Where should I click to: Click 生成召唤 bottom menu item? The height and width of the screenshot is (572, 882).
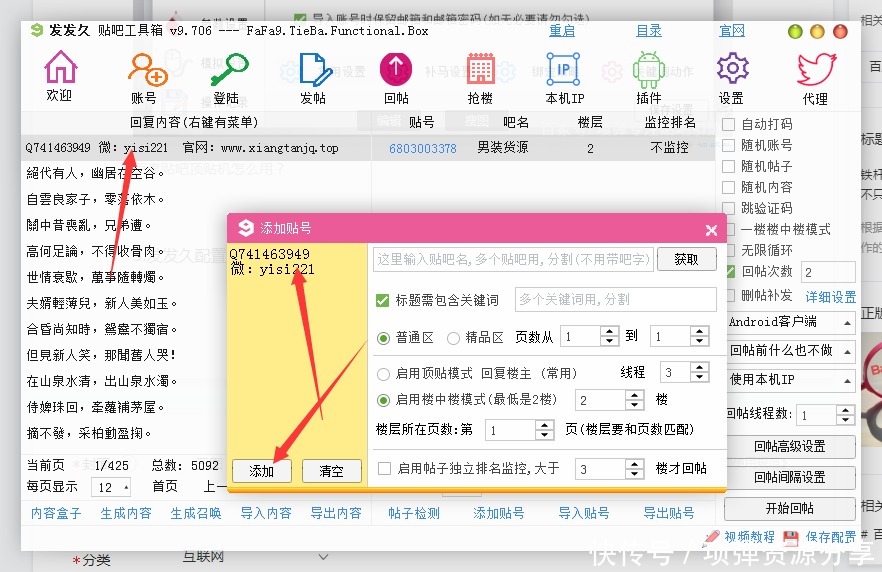196,513
